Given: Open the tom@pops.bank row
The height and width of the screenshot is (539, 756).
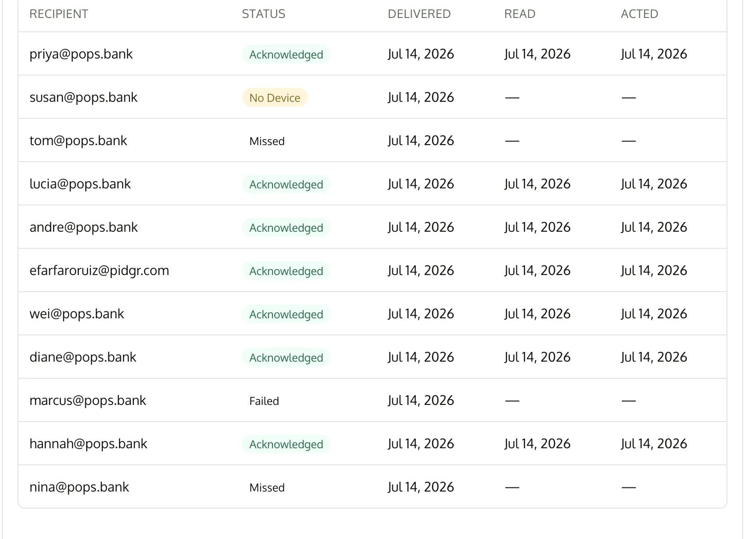Looking at the screenshot, I should 372,141.
